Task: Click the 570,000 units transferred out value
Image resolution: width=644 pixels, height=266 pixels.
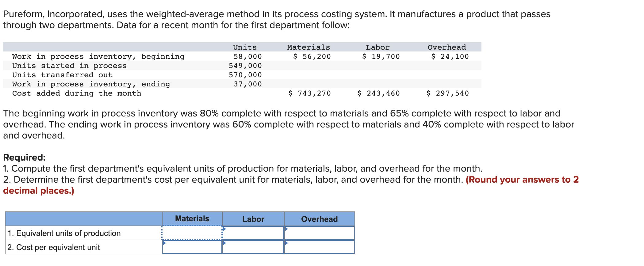Action: click(x=245, y=75)
